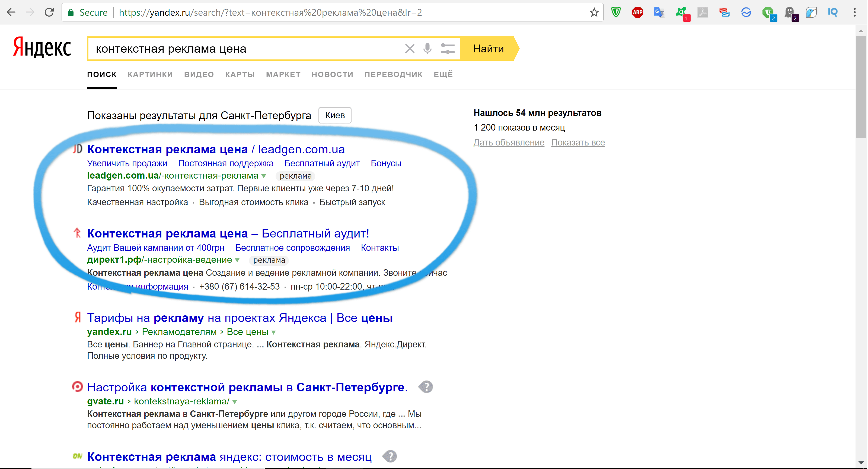Switch to the НОВОСТИ tab
This screenshot has height=469, width=868.
click(x=333, y=75)
